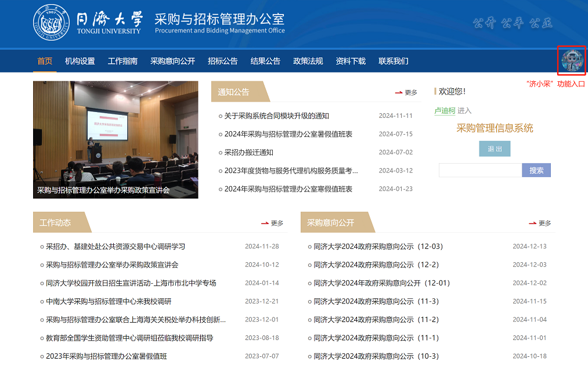Select 首页 in the navigation bar
This screenshot has width=588, height=365.
(45, 61)
